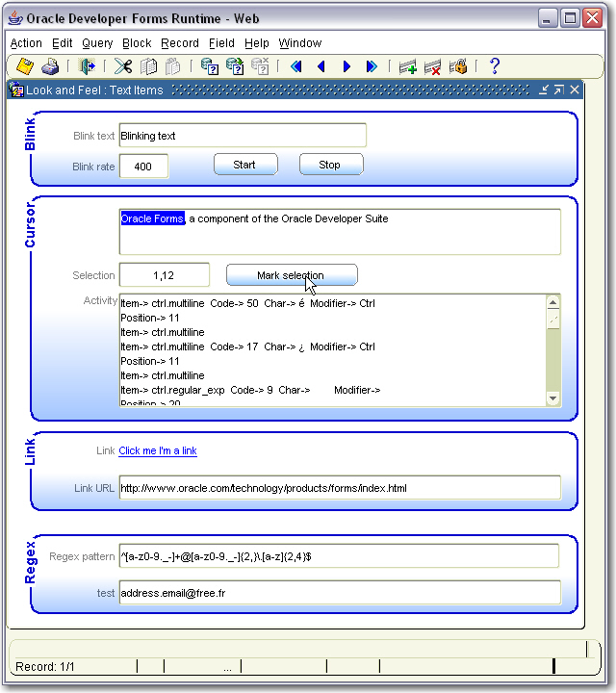The height and width of the screenshot is (693, 616).
Task: Click the Java coffee cup icon in title bar
Action: coord(15,18)
